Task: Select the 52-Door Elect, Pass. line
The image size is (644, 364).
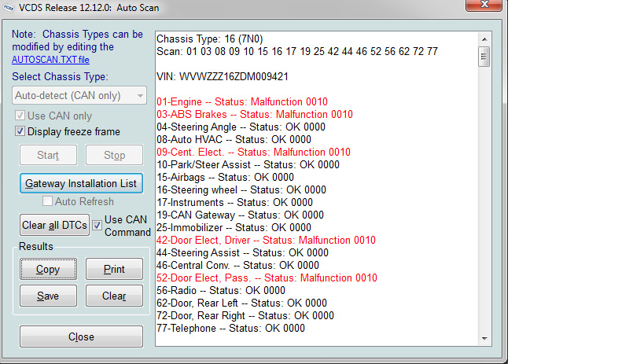Action: (267, 278)
